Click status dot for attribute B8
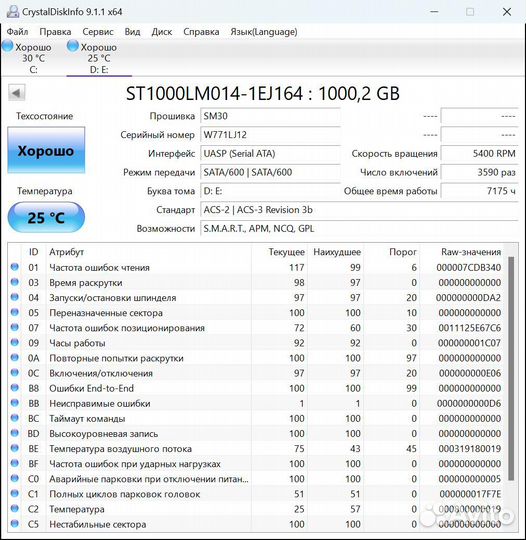This screenshot has height=540, width=526. coord(14,388)
